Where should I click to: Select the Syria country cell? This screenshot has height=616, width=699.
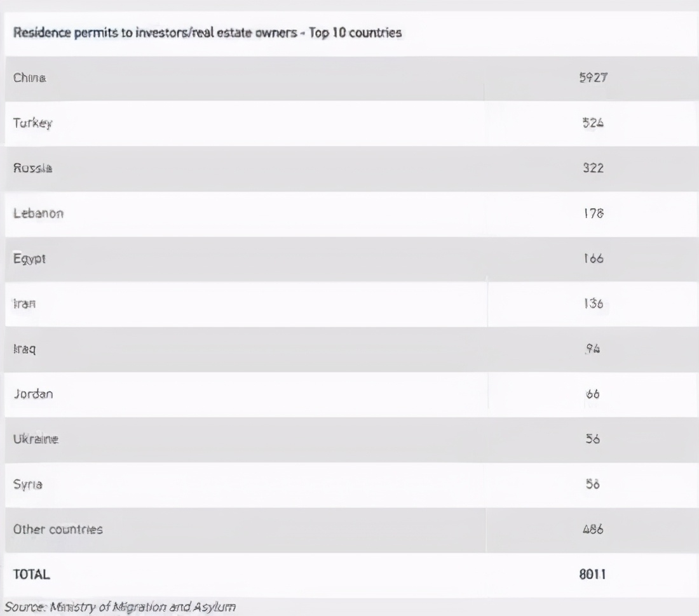pos(28,485)
